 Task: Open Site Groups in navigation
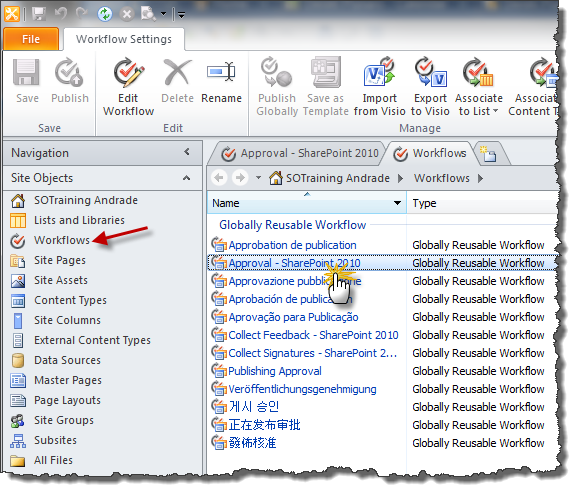(x=64, y=420)
